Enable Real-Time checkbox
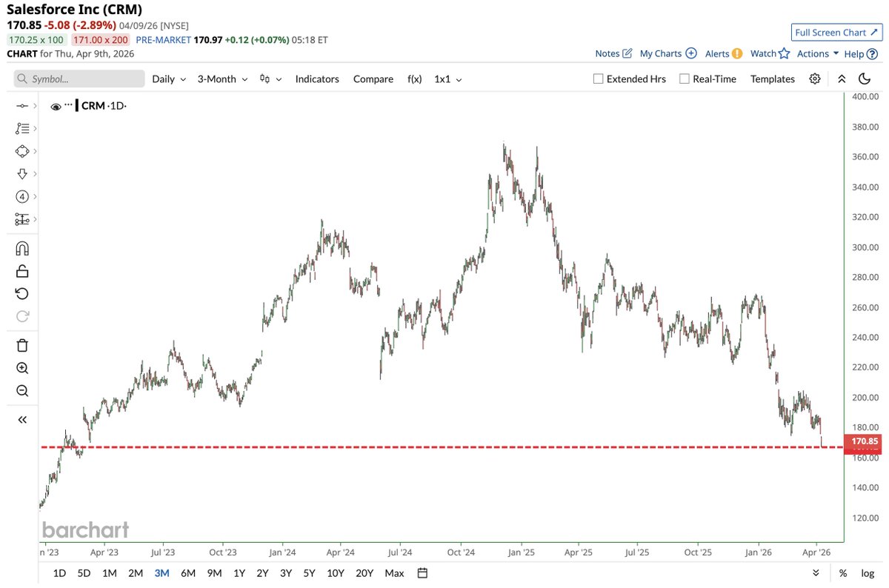The width and height of the screenshot is (889, 588). coord(684,78)
